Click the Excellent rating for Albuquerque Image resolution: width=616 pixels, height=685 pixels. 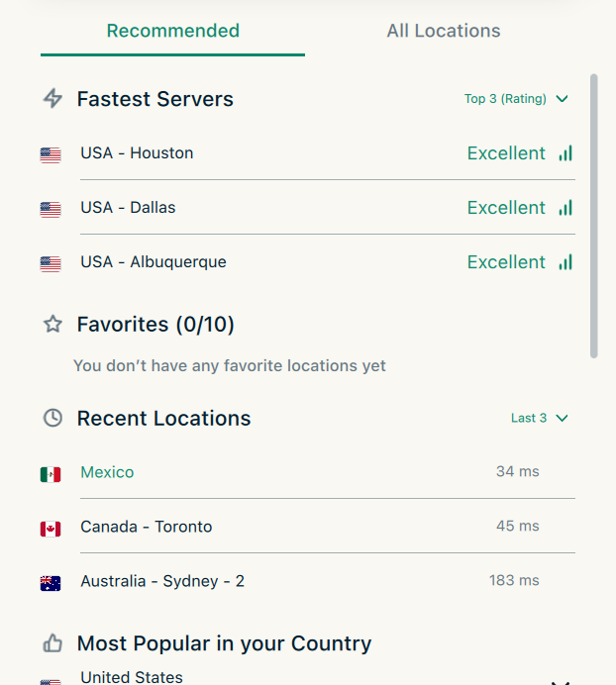point(506,262)
